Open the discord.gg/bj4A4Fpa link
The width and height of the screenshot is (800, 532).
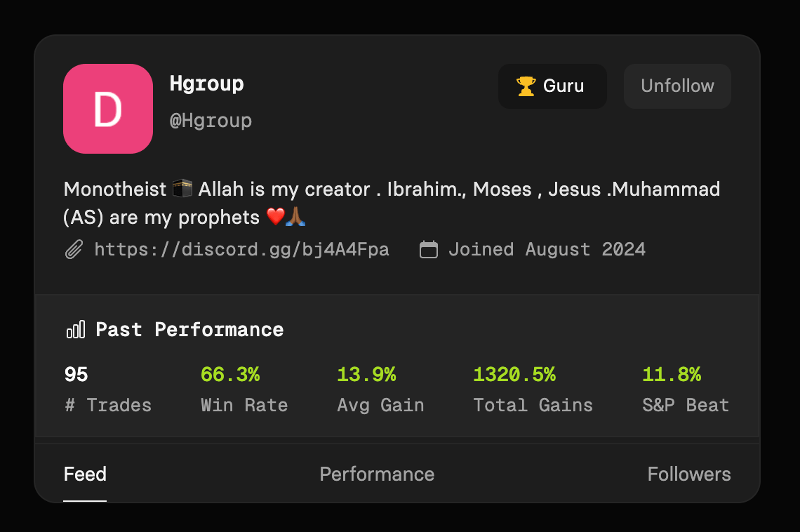tap(241, 250)
